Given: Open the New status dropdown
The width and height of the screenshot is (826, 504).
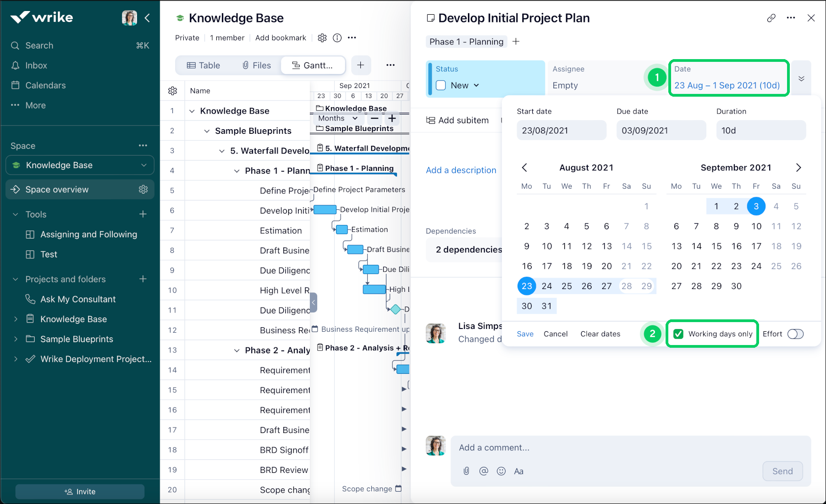Looking at the screenshot, I should [x=465, y=85].
